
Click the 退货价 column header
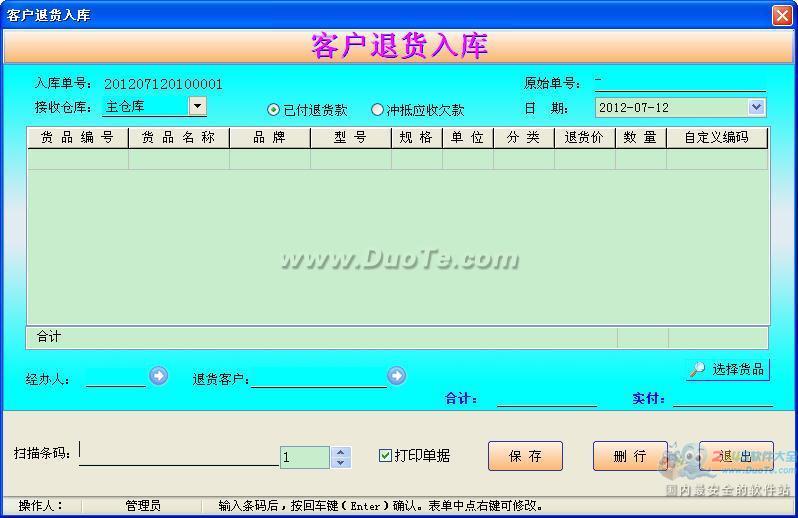coord(584,138)
